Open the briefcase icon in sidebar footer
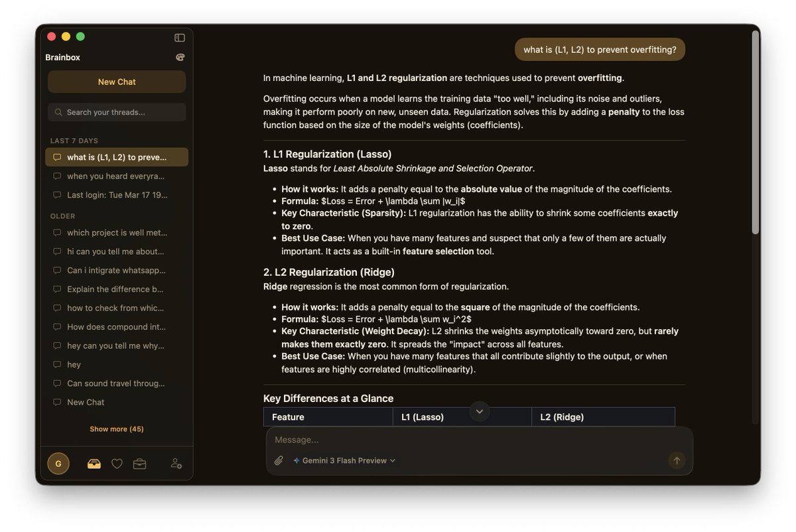Screen dimensions: 796x532 [139, 464]
